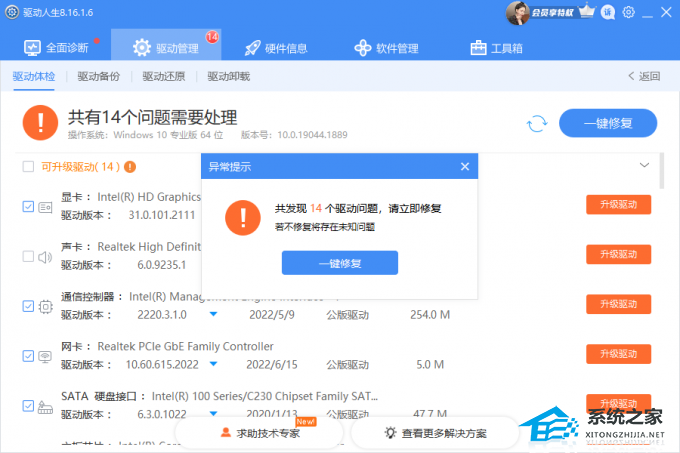Image resolution: width=680 pixels, height=453 pixels.
Task: Click 升级驱动 for the 声卡 row
Action: pos(618,254)
